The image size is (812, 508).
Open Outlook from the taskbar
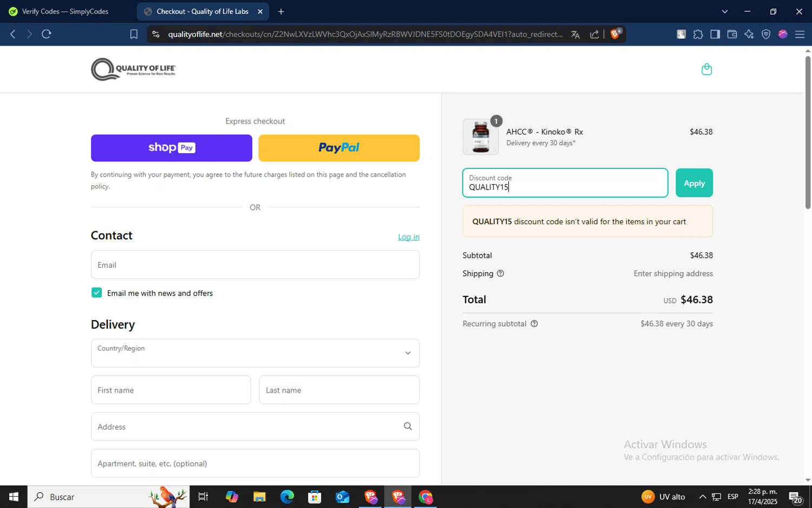click(x=343, y=497)
